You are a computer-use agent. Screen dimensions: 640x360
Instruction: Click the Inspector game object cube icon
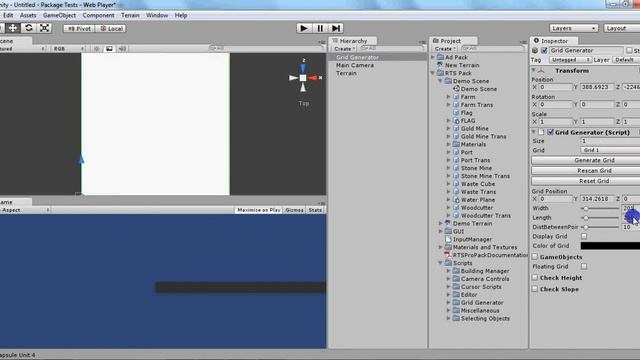point(535,50)
